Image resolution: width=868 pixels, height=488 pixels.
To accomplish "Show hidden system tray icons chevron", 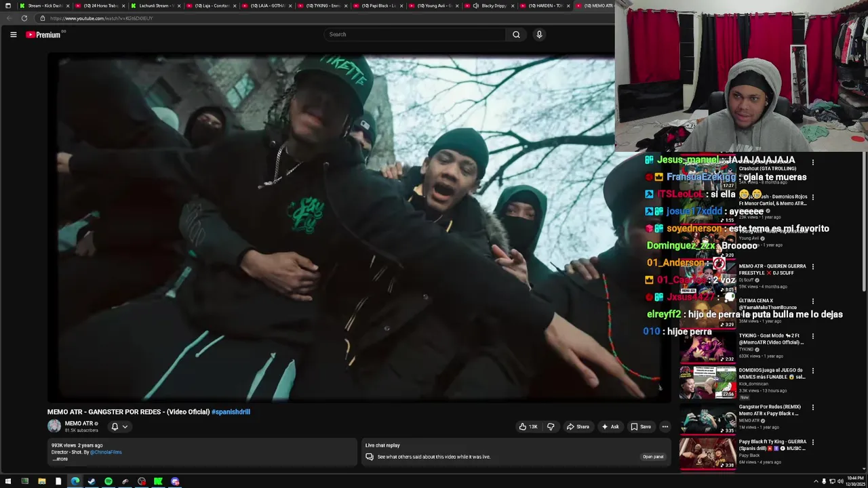I will (816, 481).
